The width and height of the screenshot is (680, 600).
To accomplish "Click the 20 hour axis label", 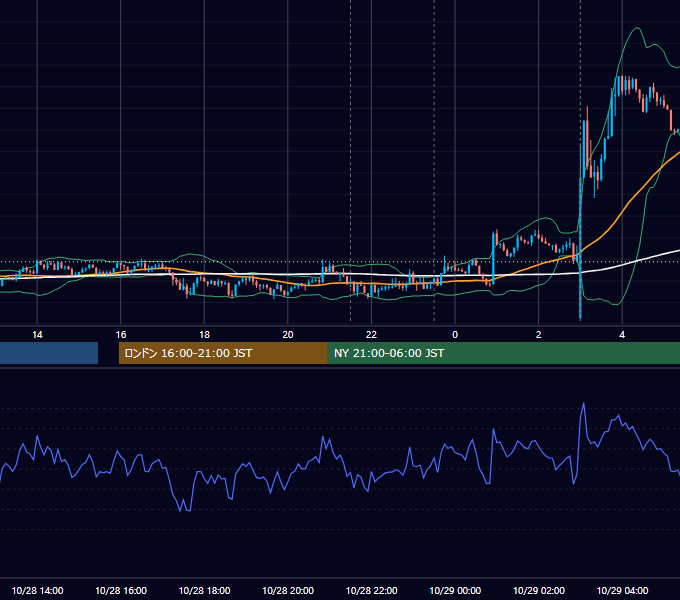I will pos(288,335).
